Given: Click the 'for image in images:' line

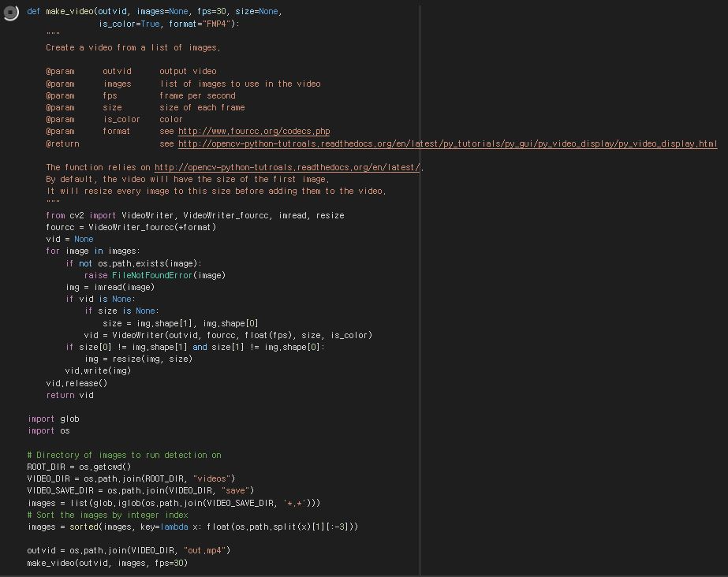Looking at the screenshot, I should coord(93,251).
